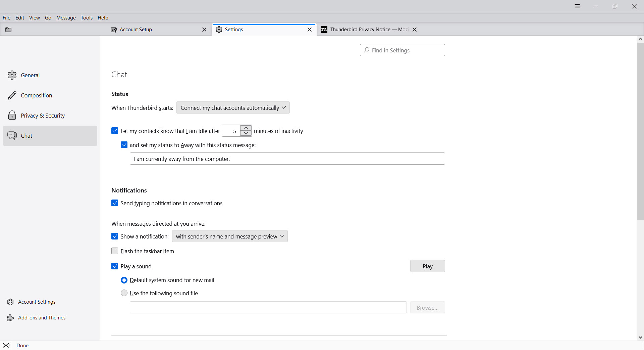Click the online status icon in status bar
The width and height of the screenshot is (644, 350).
pyautogui.click(x=6, y=345)
